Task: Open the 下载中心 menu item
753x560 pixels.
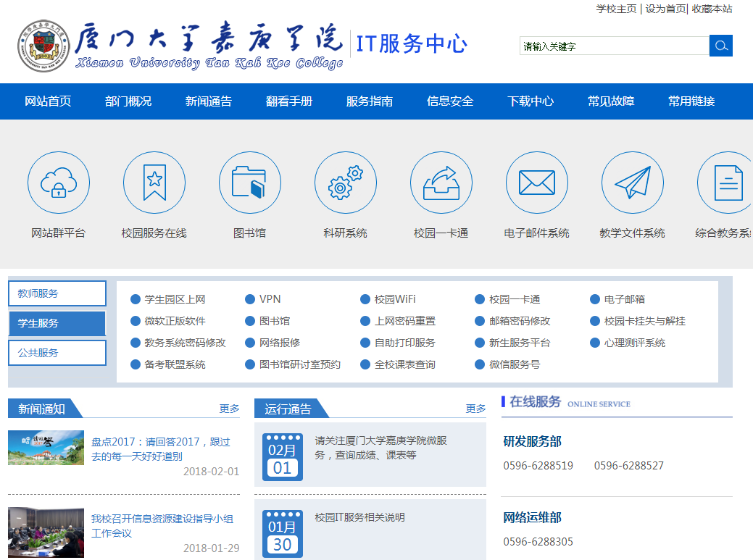Action: pyautogui.click(x=531, y=101)
